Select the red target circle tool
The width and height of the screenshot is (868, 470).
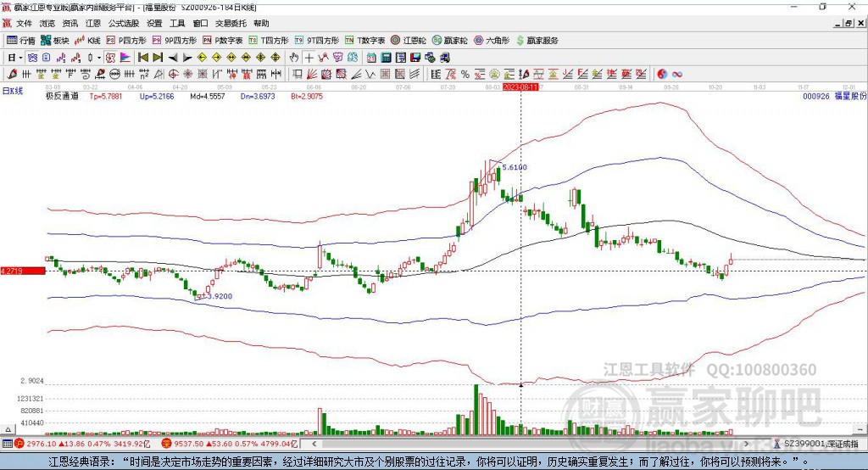pos(173,74)
